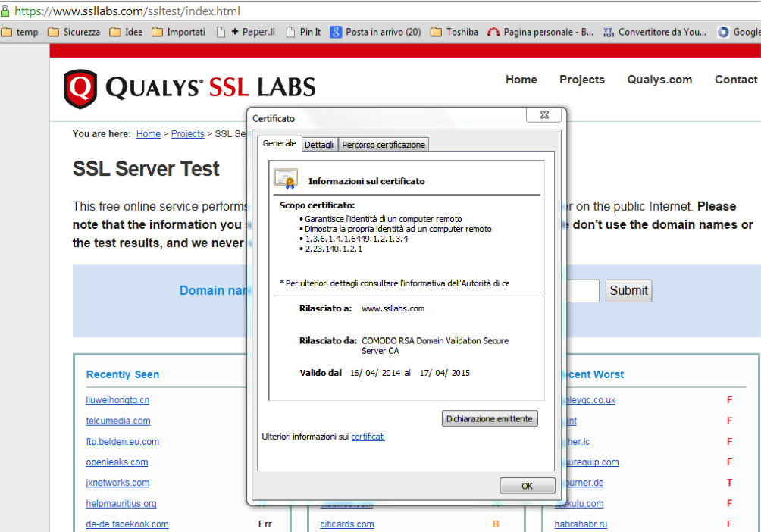Click the B grade beside citicards.com
The image size is (761, 532).
[x=496, y=524]
